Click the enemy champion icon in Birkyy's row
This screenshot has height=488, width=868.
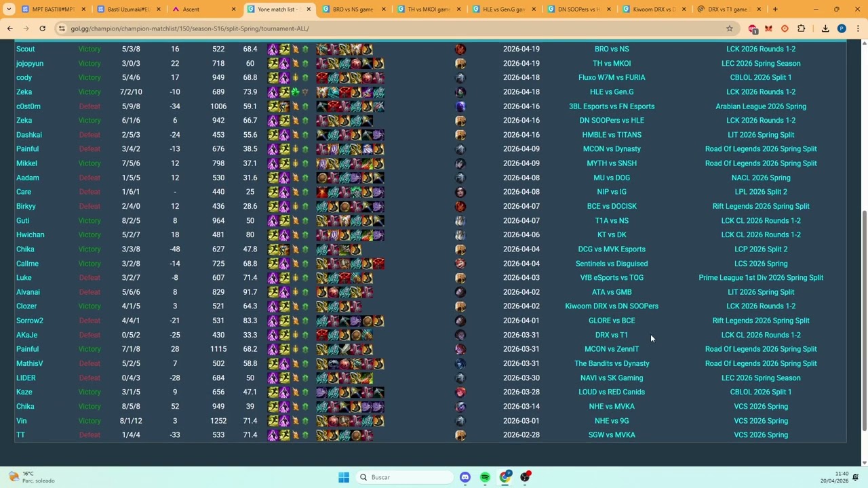click(x=460, y=206)
